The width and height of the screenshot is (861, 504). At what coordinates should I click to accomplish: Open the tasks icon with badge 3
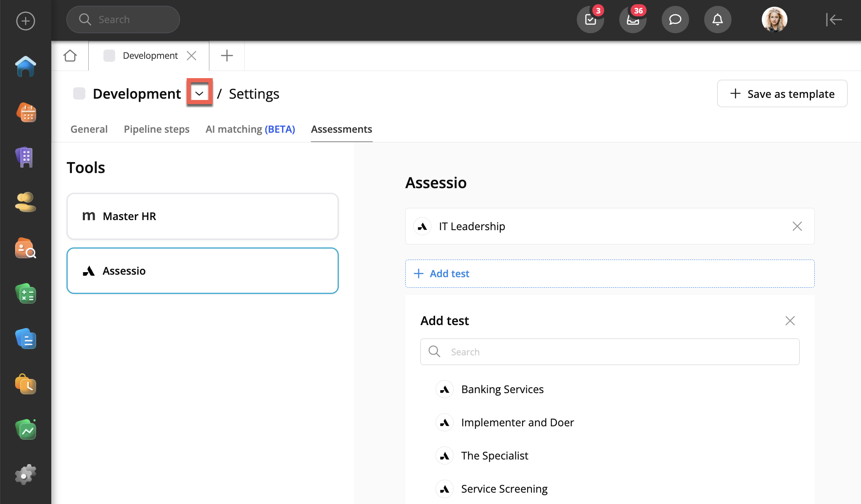(590, 20)
